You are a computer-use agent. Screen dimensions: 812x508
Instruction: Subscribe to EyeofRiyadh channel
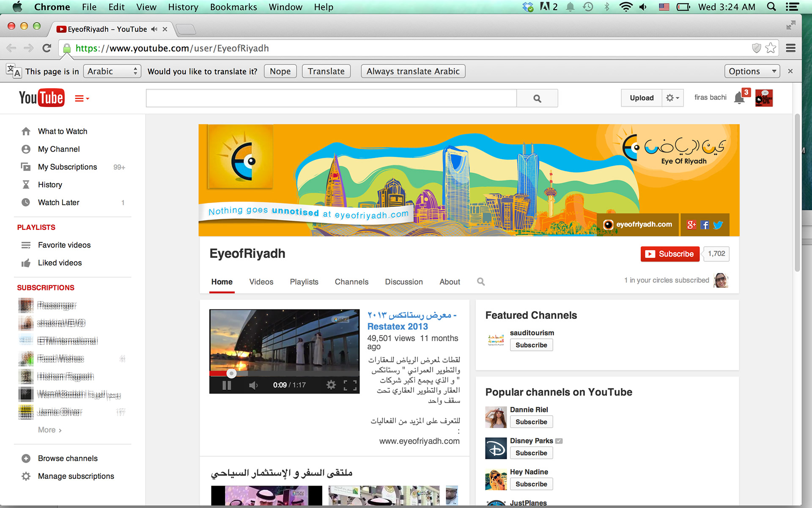670,254
